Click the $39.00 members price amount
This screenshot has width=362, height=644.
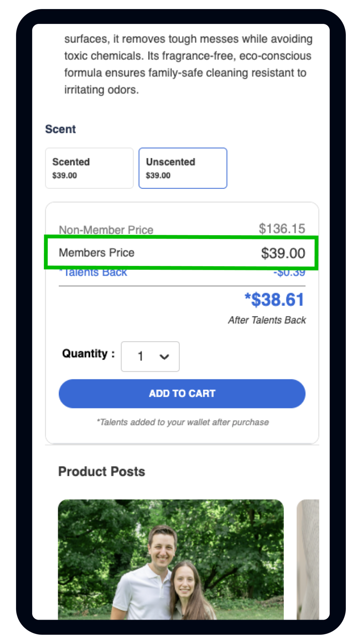(x=283, y=253)
